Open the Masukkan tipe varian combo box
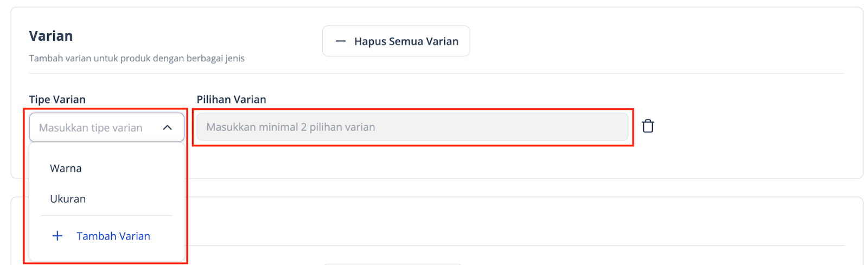 pyautogui.click(x=106, y=128)
